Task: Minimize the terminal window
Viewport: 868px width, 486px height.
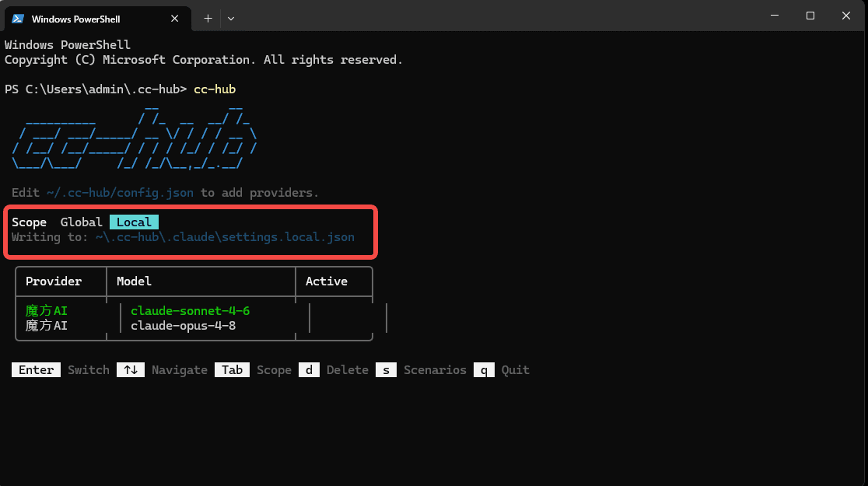Action: click(775, 16)
